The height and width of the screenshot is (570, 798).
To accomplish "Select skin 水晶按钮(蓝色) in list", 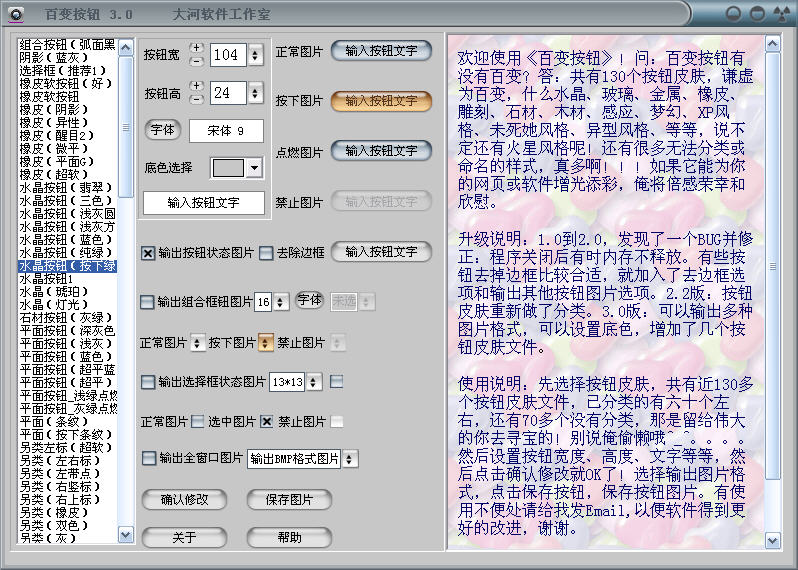I will pyautogui.click(x=68, y=240).
